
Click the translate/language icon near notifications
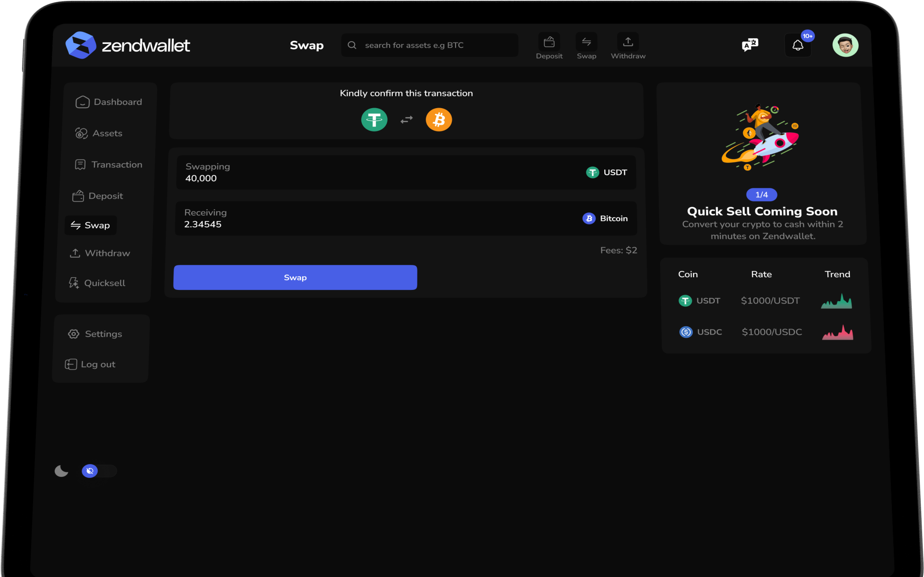(749, 45)
